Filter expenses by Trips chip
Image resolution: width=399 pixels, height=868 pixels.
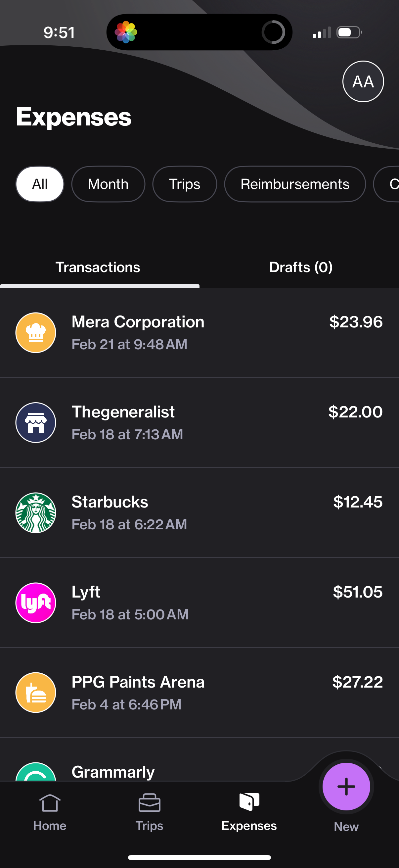point(185,184)
